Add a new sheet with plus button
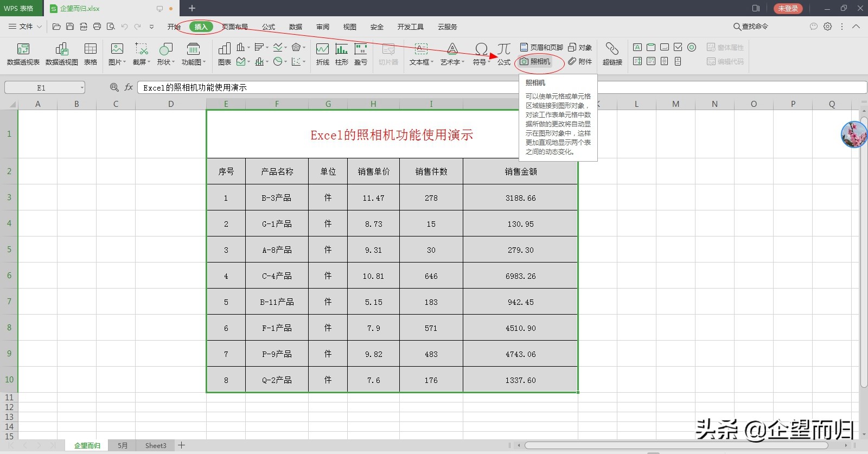The image size is (868, 454). pos(182,445)
